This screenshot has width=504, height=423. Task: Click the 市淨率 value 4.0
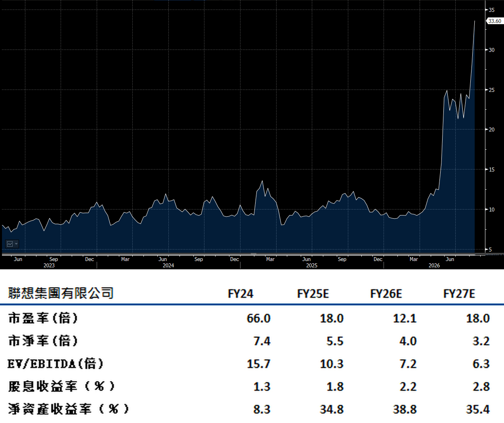point(408,341)
